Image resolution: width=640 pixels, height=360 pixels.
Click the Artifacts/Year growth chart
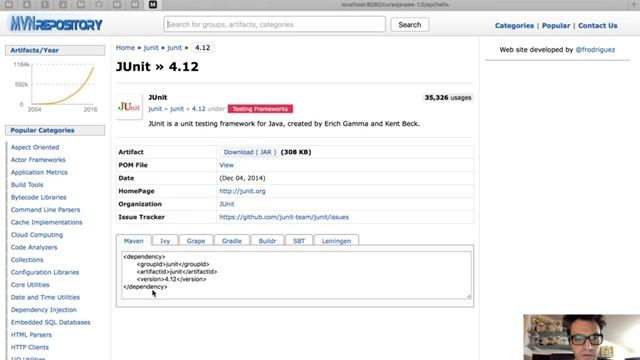click(x=55, y=87)
